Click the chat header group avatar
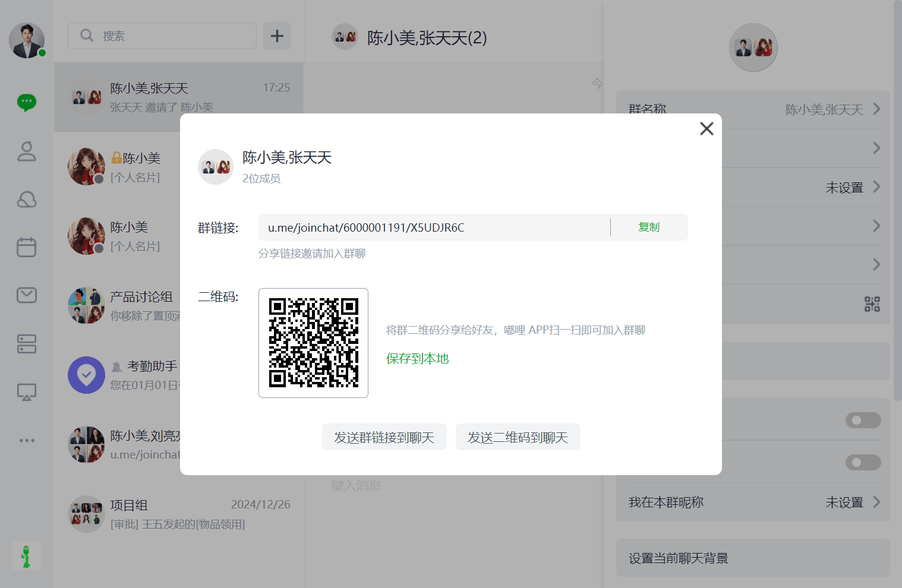Viewport: 902px width, 588px height. [345, 37]
